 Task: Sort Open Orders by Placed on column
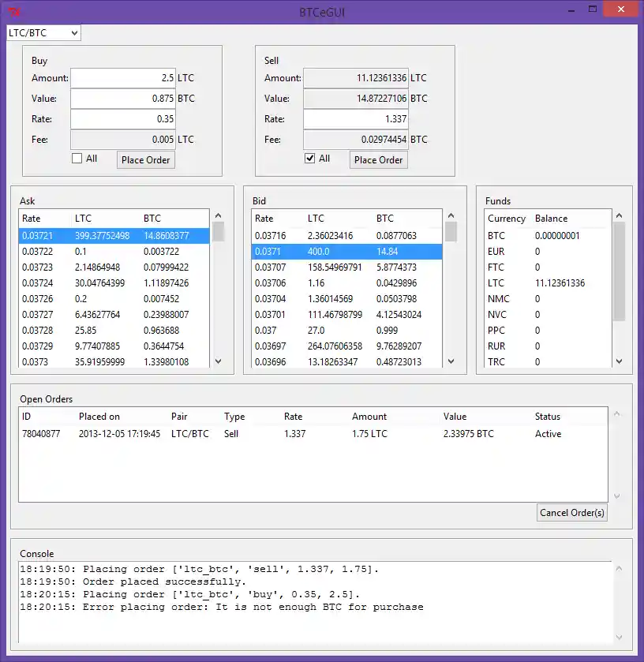click(x=99, y=417)
